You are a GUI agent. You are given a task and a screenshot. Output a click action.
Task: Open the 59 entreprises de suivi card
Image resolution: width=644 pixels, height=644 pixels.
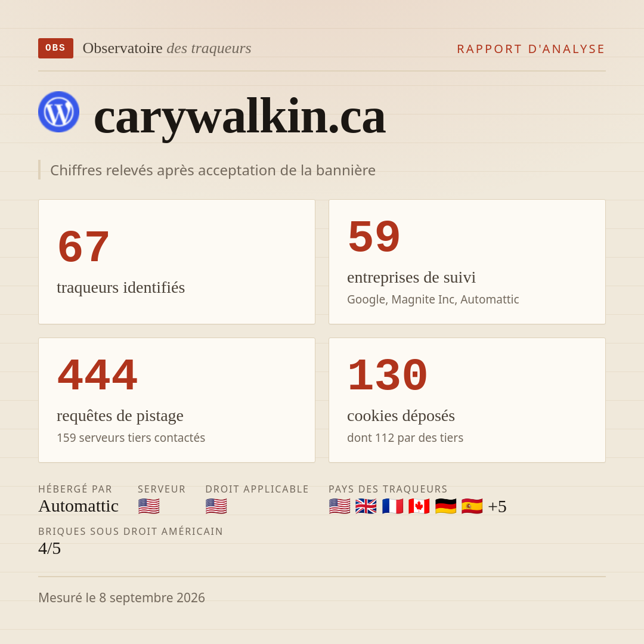point(467,262)
